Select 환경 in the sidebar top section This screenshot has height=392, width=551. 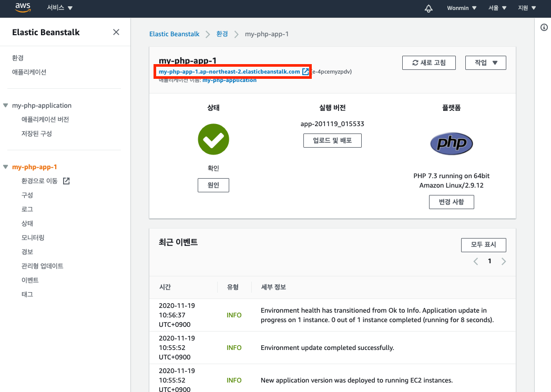point(17,58)
